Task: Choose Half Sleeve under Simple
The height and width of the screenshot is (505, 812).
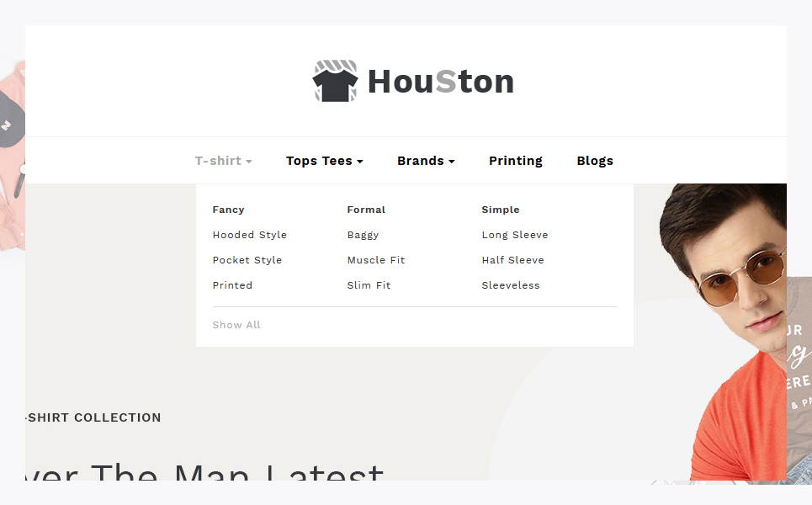Action: click(512, 260)
